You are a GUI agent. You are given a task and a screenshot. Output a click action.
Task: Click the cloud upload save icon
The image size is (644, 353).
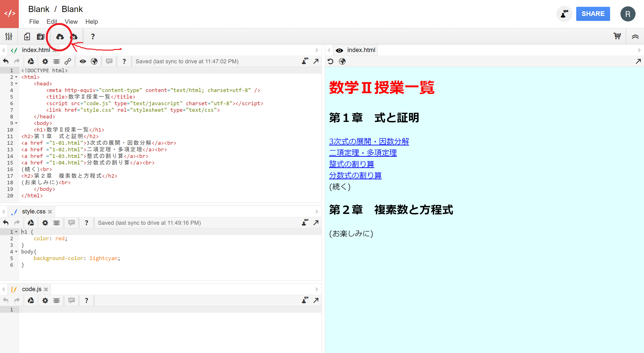pyautogui.click(x=60, y=36)
